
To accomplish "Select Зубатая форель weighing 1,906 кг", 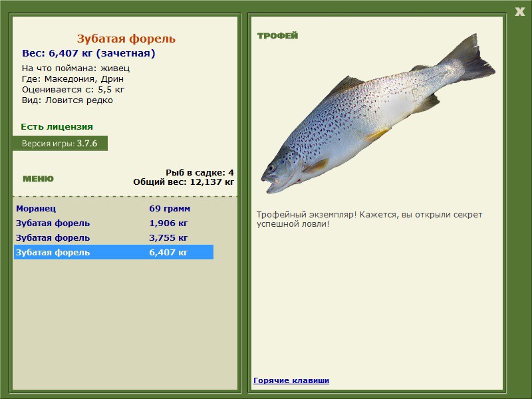I will [x=114, y=223].
